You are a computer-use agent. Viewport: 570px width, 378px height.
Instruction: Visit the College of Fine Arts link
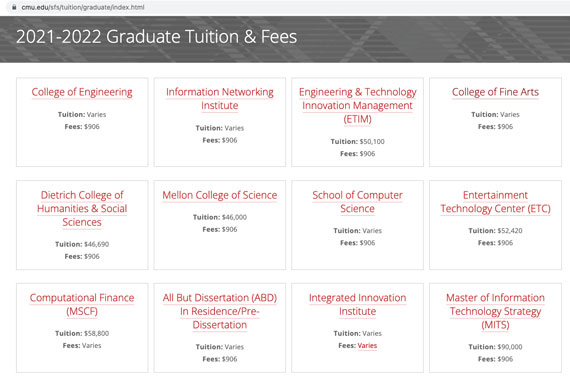495,92
